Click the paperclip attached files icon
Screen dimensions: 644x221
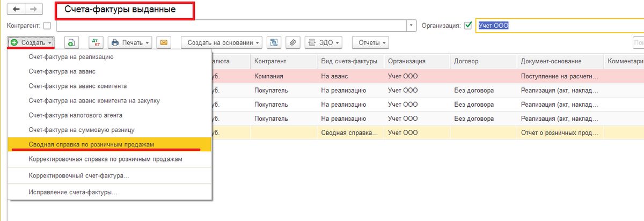coord(292,42)
